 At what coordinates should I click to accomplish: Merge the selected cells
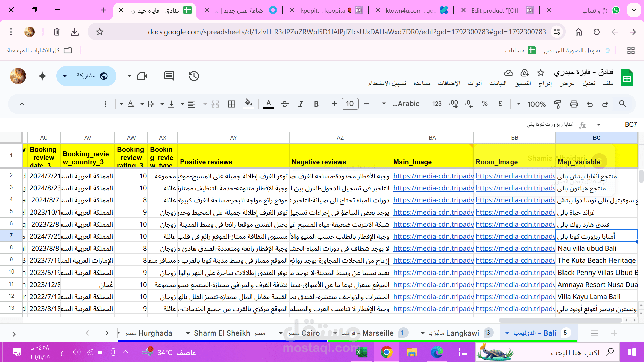click(x=215, y=104)
